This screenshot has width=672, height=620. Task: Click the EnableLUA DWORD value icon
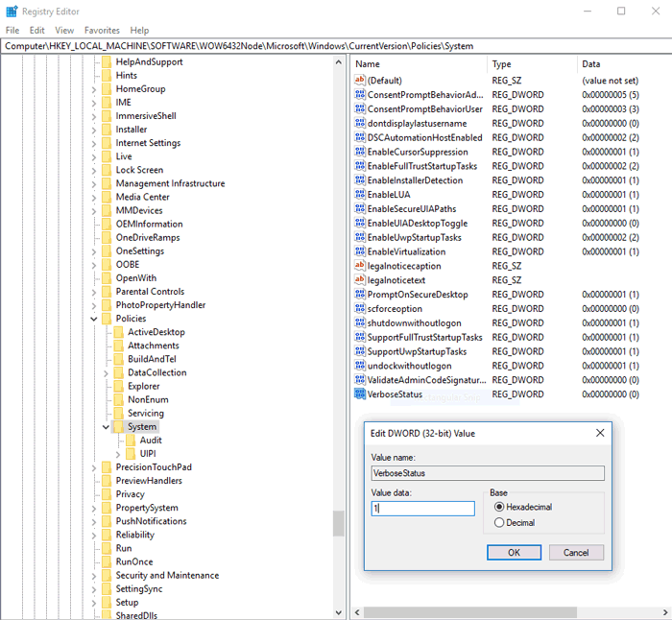(x=360, y=195)
